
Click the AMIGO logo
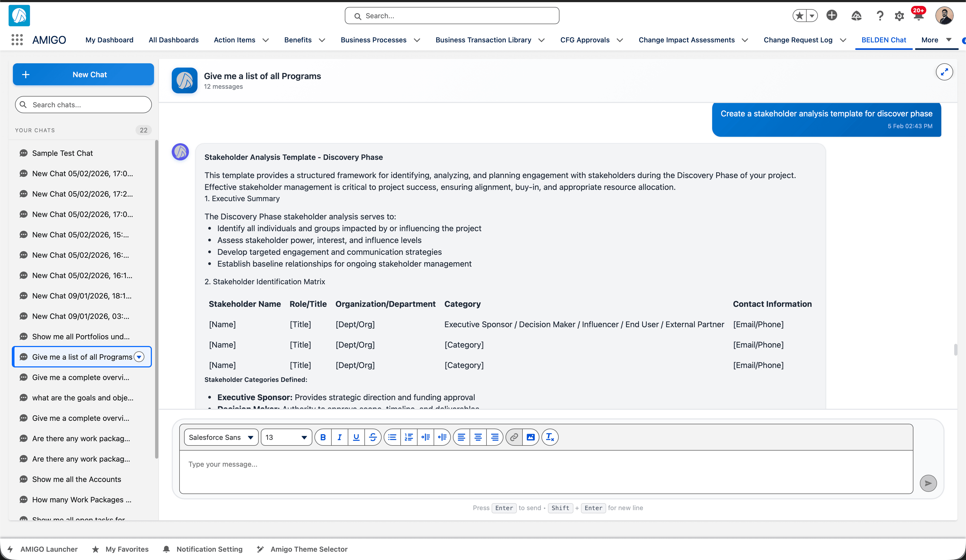coord(19,16)
